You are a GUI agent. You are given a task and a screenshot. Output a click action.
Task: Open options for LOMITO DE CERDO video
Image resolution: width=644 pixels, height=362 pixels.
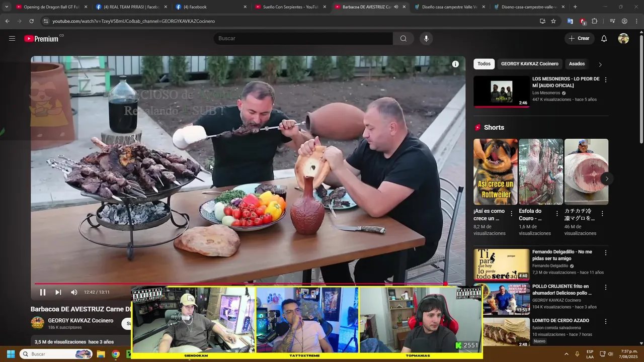605,322
